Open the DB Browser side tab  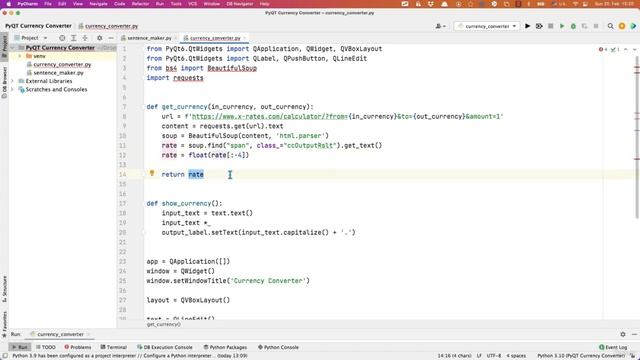coord(4,82)
